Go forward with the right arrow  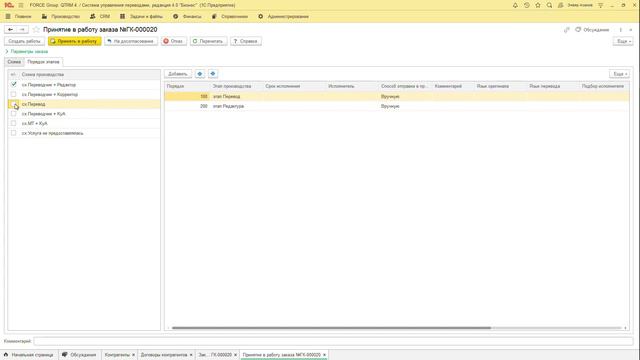22,29
